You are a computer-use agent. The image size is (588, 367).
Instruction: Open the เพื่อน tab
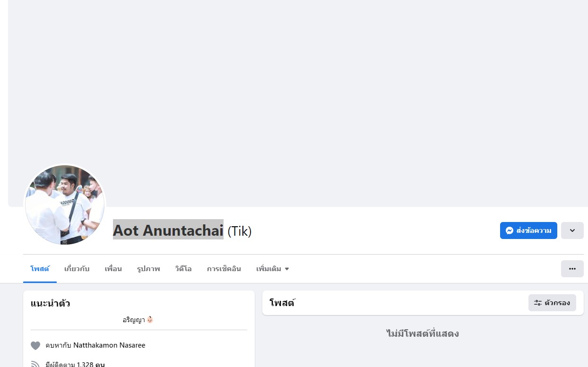pos(113,269)
